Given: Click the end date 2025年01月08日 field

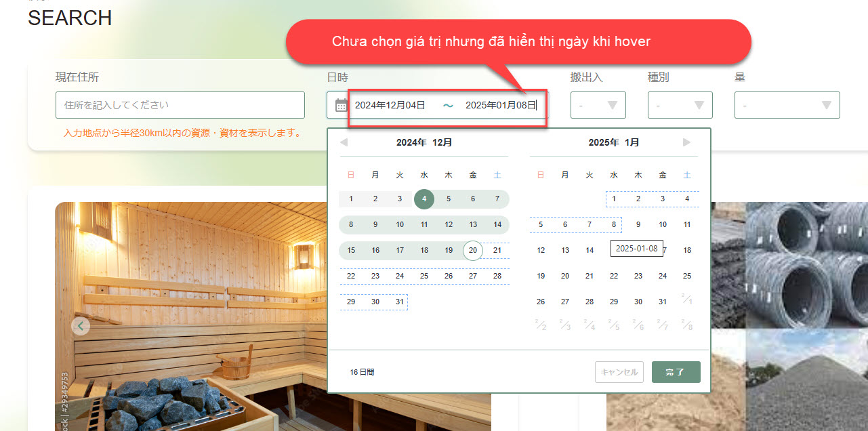Looking at the screenshot, I should (500, 105).
